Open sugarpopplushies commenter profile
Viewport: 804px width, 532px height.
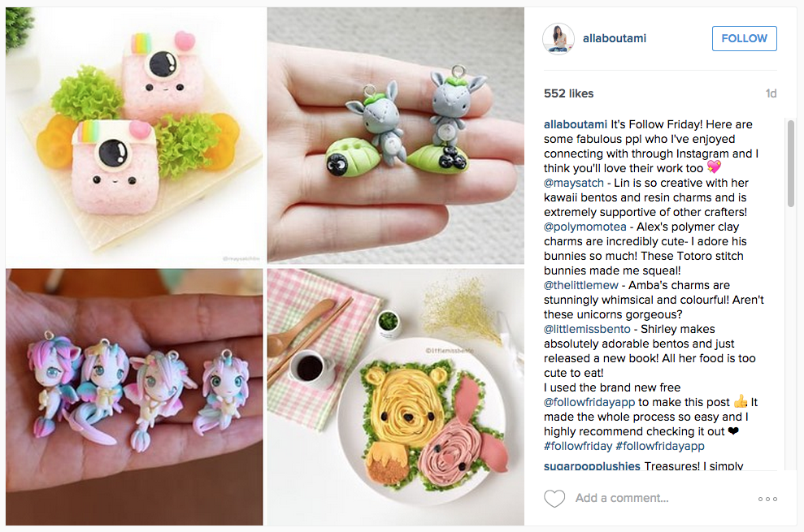click(593, 466)
